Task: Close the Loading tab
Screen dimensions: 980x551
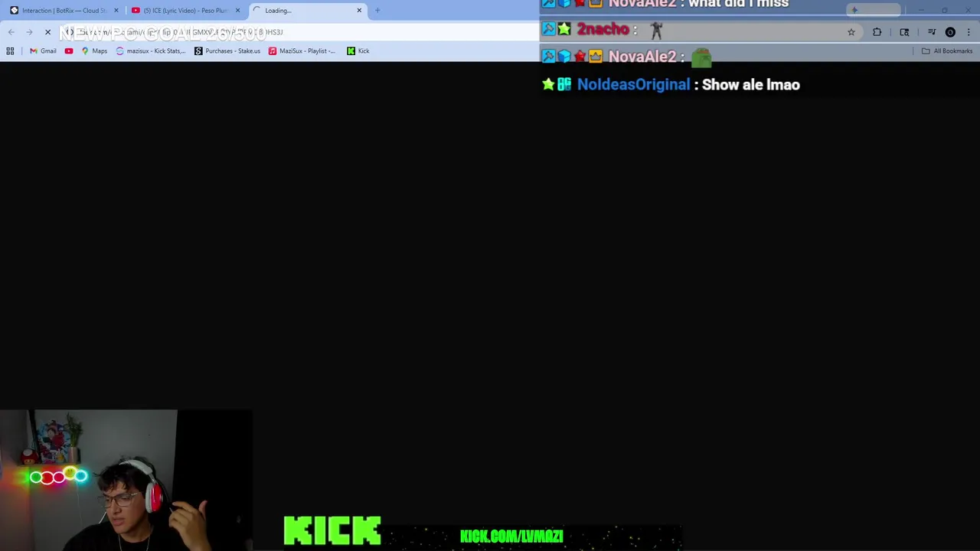Action: (x=359, y=11)
